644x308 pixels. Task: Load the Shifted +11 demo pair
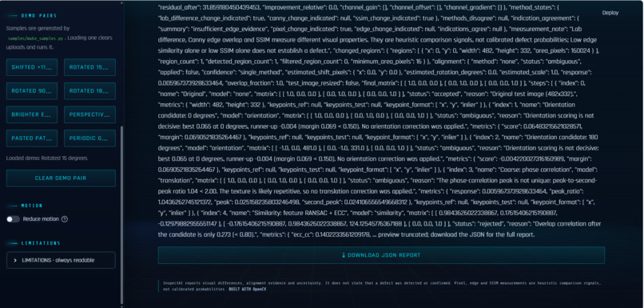[x=32, y=67]
